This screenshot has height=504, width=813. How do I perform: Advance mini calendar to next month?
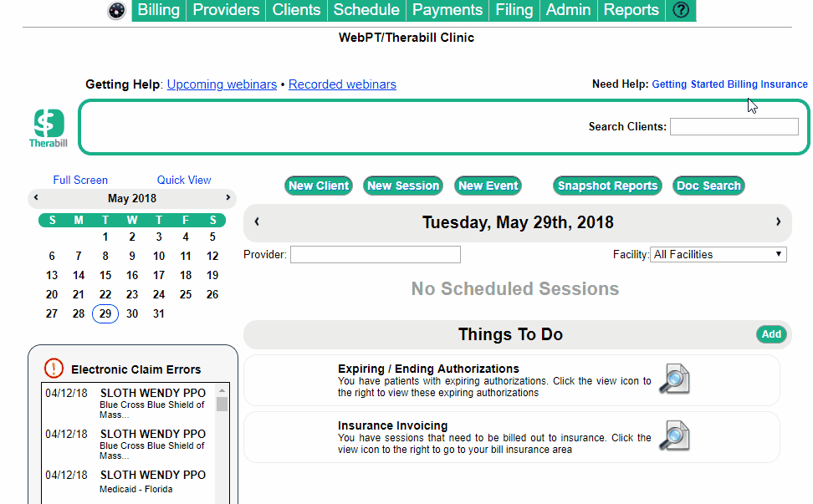click(x=228, y=198)
